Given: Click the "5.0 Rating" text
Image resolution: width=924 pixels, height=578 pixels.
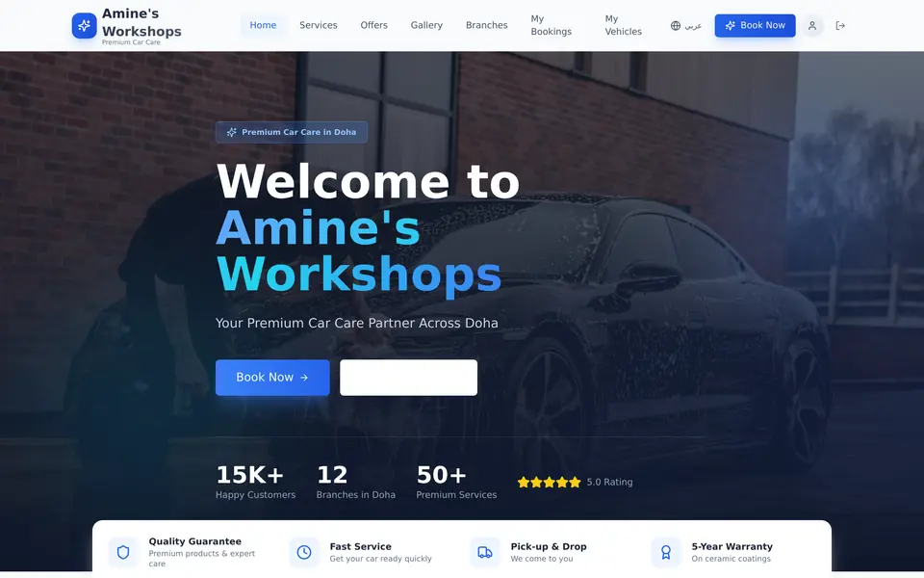Looking at the screenshot, I should (x=610, y=482).
